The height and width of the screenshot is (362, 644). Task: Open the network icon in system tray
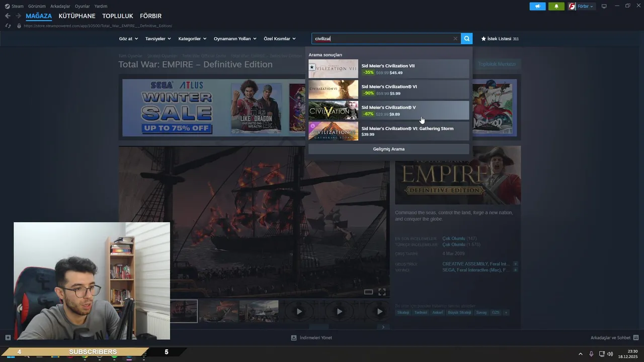tap(602, 354)
